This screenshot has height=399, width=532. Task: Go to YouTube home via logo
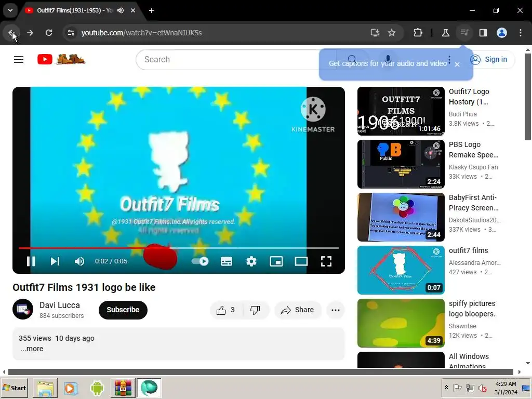pos(61,59)
